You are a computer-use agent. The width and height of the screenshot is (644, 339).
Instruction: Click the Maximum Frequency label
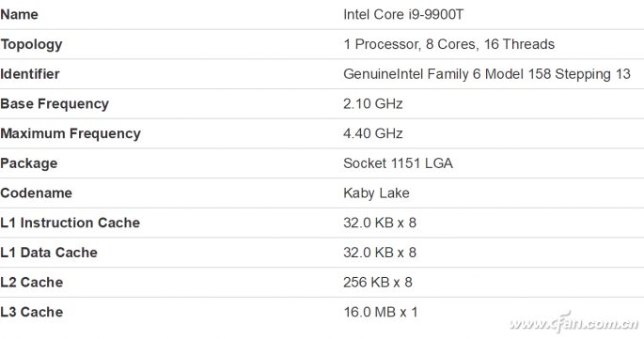pos(71,133)
